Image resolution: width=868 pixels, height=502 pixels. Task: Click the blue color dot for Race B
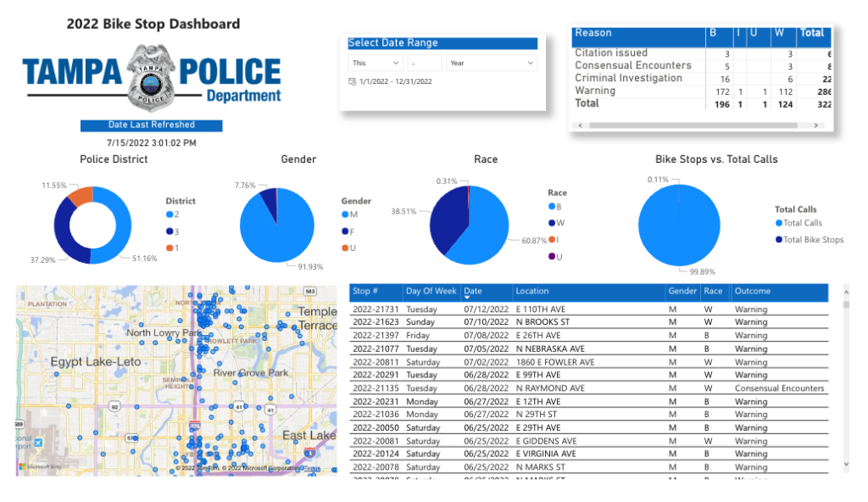551,206
